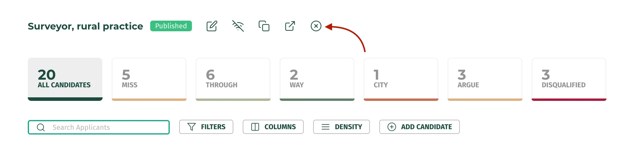Screen dimensions: 644x151
Task: Open job posting via external link icon
Action: pos(290,26)
